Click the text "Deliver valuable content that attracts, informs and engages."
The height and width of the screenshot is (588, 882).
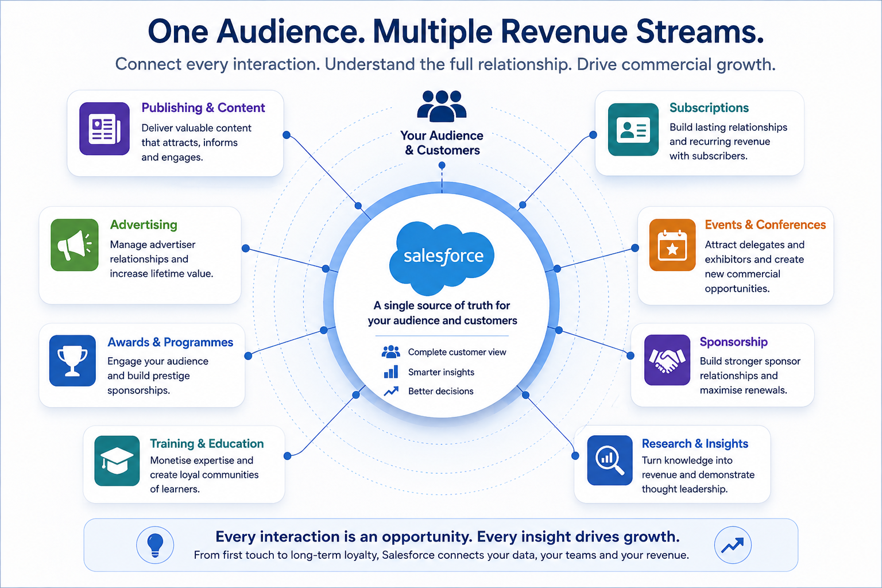[196, 142]
